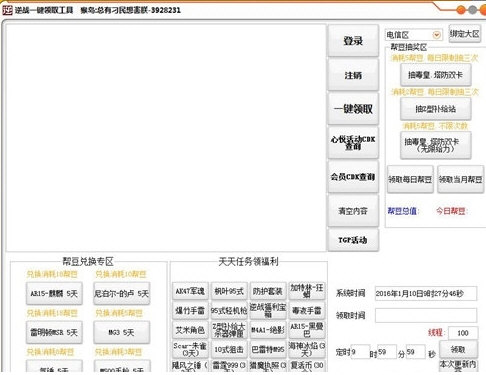Click the 绑定大区 button
The width and height of the screenshot is (486, 375).
click(x=465, y=34)
